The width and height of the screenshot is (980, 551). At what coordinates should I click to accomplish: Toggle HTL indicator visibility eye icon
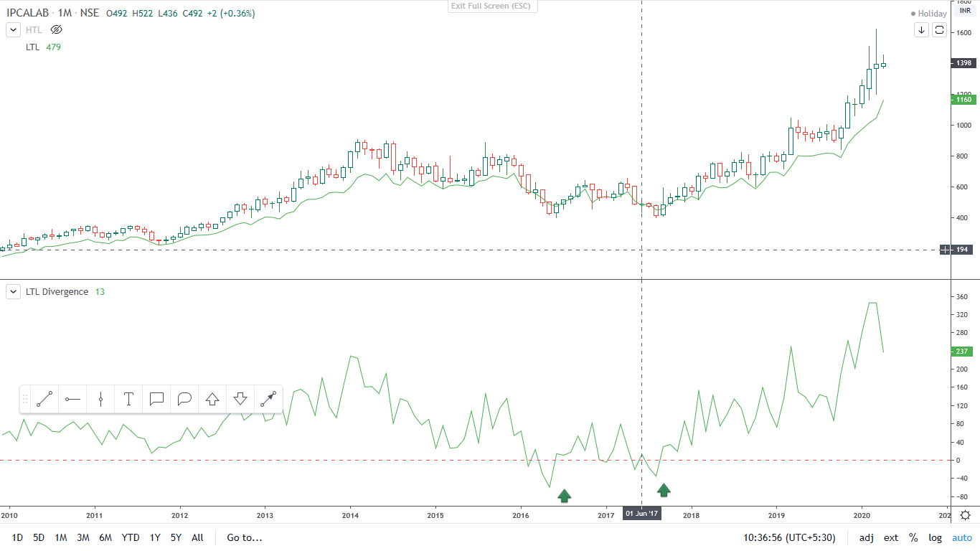coord(57,29)
